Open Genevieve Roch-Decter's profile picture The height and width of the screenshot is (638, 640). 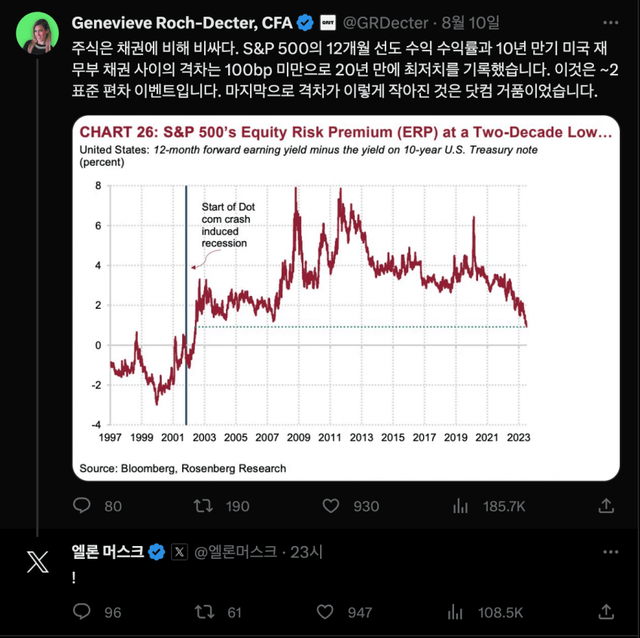(x=37, y=37)
